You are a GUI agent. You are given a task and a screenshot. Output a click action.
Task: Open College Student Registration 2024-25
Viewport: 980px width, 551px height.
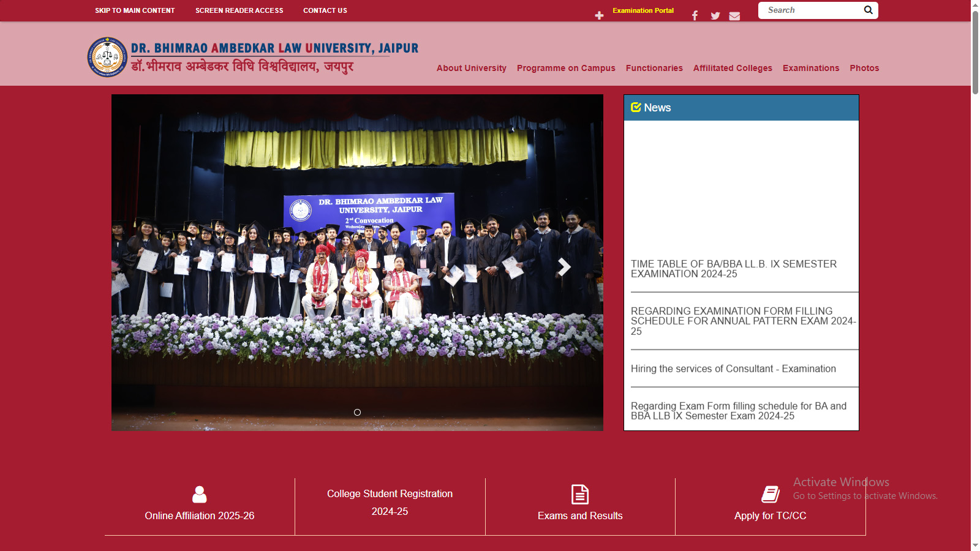click(390, 503)
